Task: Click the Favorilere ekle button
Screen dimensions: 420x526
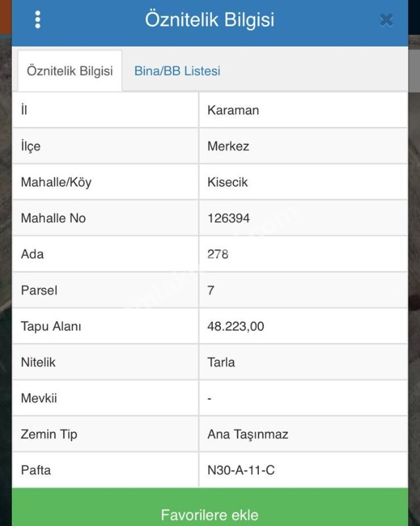Action: pos(210,514)
